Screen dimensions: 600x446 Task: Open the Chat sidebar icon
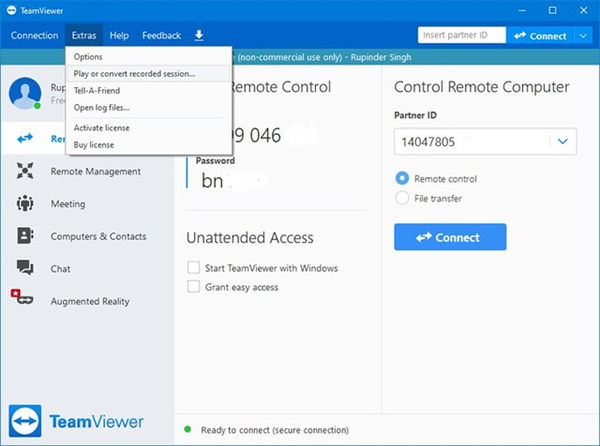point(26,268)
